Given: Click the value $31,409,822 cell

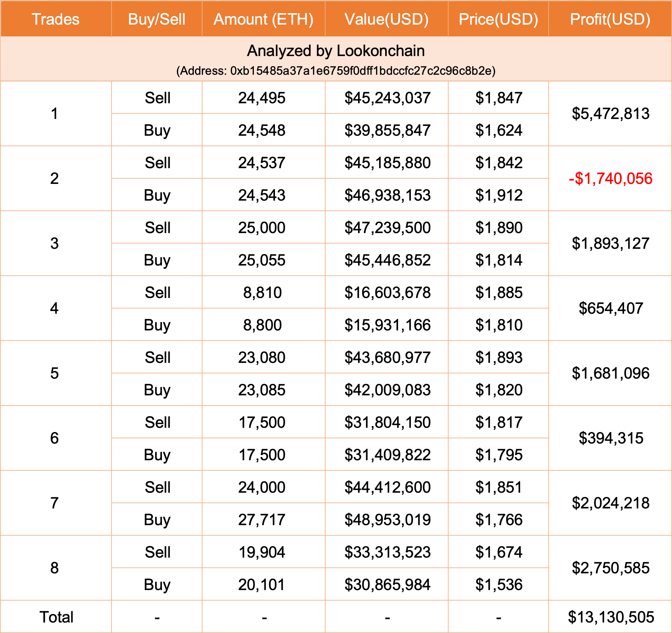Looking at the screenshot, I should [x=387, y=455].
